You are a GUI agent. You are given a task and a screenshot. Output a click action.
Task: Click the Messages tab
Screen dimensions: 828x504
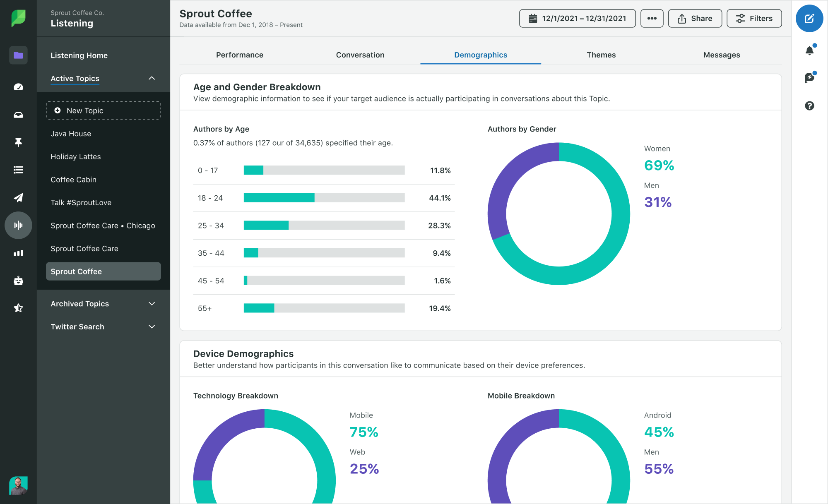(x=722, y=54)
